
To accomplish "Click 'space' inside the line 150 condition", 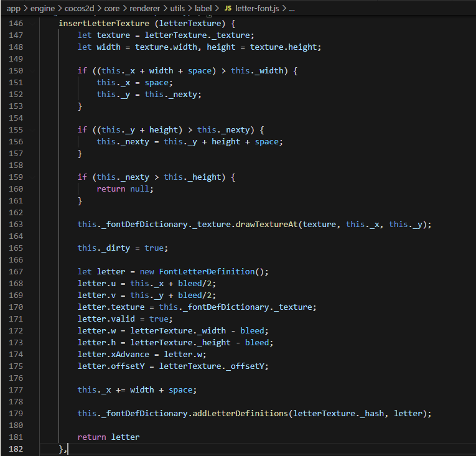I will [200, 71].
